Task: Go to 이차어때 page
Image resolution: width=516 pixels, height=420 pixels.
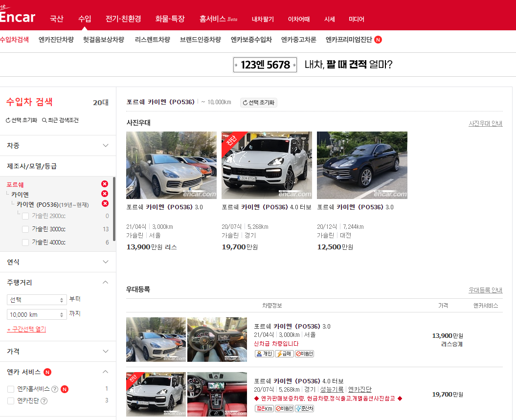Action: point(299,19)
